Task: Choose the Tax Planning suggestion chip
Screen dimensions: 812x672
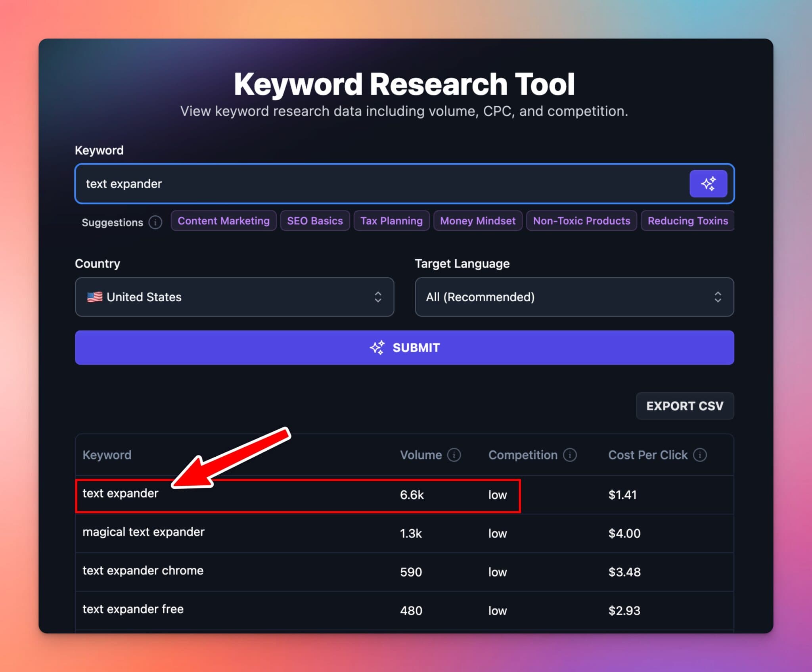Action: coord(391,221)
